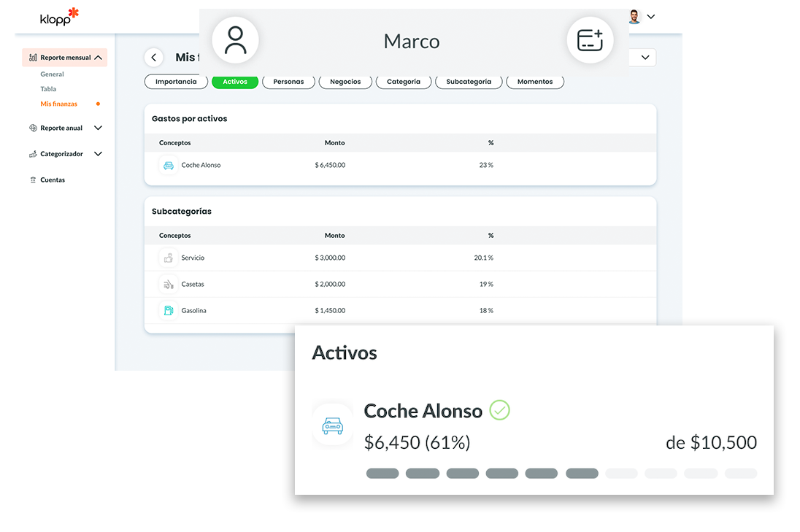Screen dimensions: 800x532
Task: Expand the Categorizador section
Action: click(x=98, y=154)
